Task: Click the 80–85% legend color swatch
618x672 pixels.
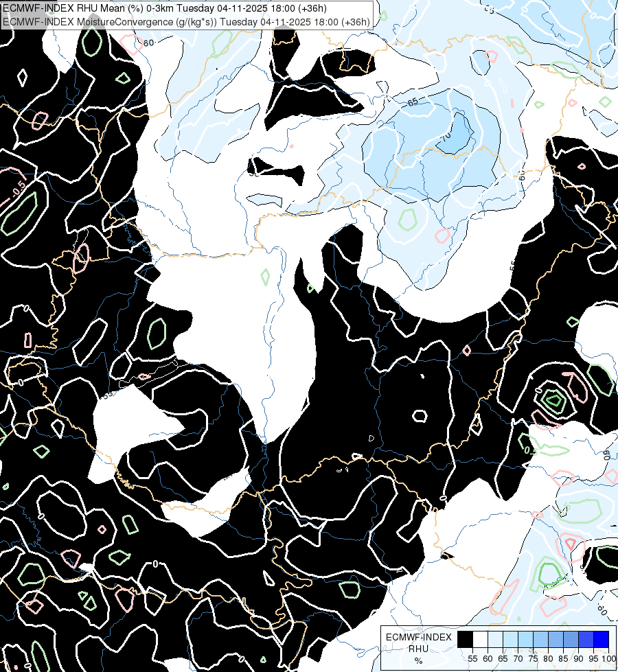Action: click(556, 639)
